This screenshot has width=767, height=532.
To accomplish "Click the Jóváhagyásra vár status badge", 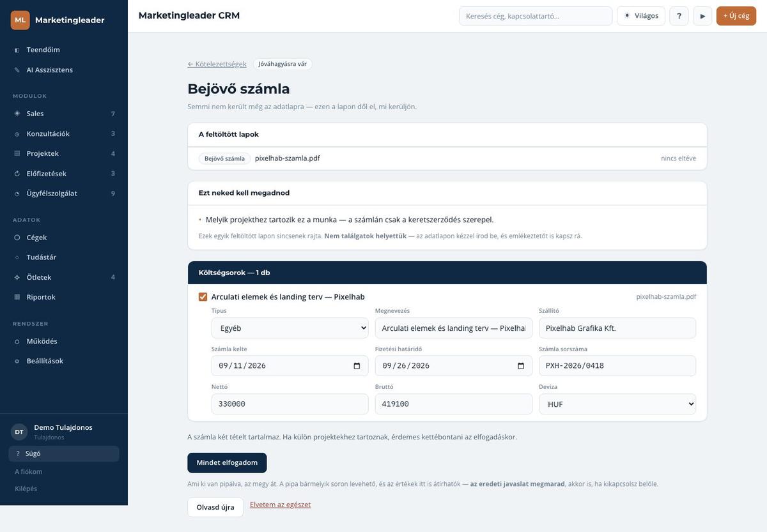I will (283, 64).
